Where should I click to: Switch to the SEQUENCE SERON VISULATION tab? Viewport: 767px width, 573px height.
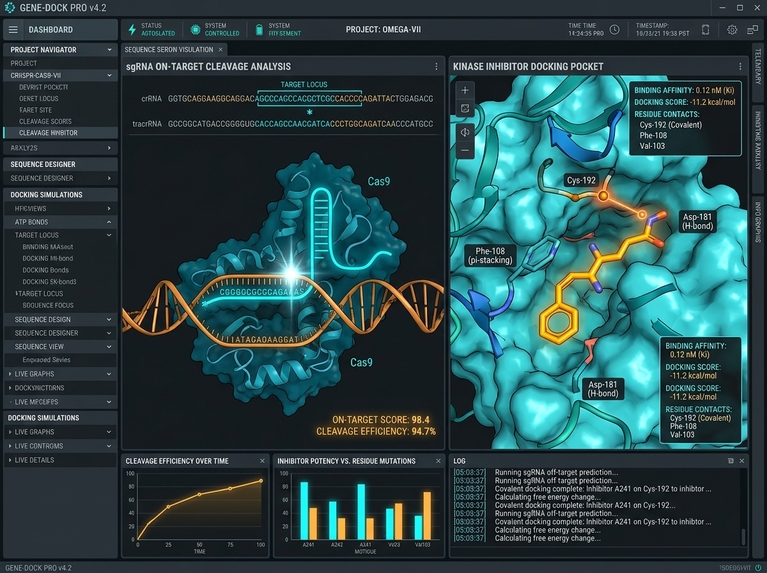169,49
